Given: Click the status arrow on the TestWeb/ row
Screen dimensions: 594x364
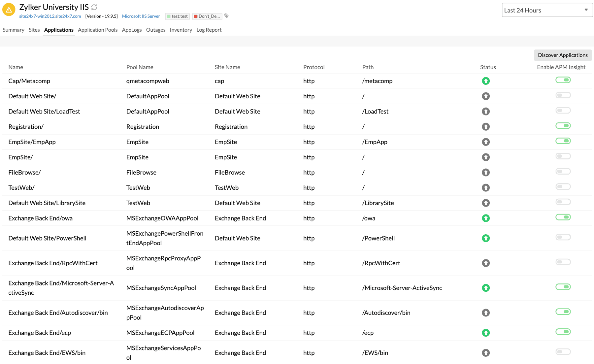Looking at the screenshot, I should pyautogui.click(x=485, y=187).
